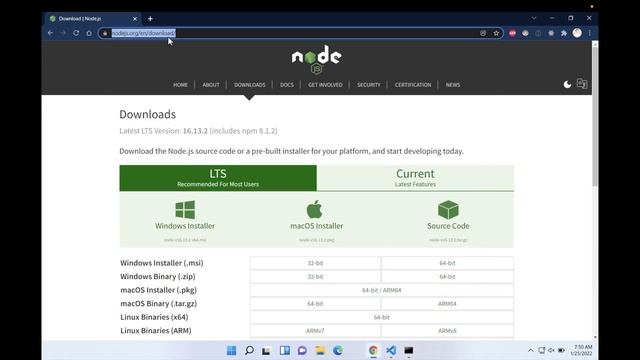Image resolution: width=640 pixels, height=360 pixels.
Task: Go back using the browser back arrow
Action: coord(50,33)
